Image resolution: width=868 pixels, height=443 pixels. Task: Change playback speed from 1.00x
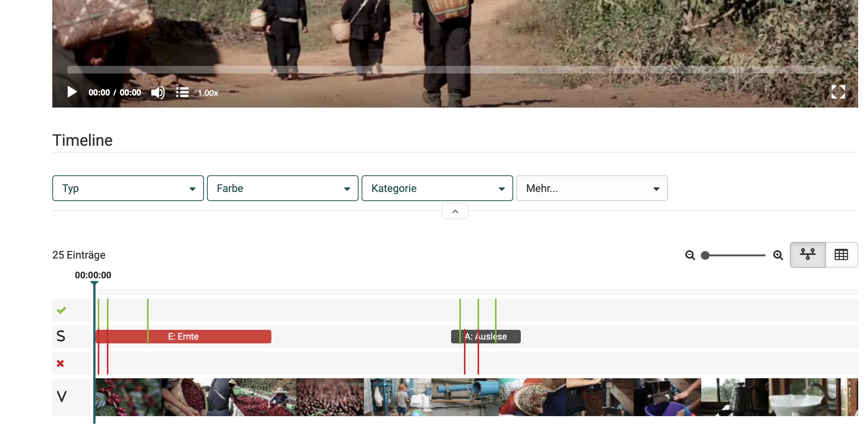pyautogui.click(x=207, y=93)
